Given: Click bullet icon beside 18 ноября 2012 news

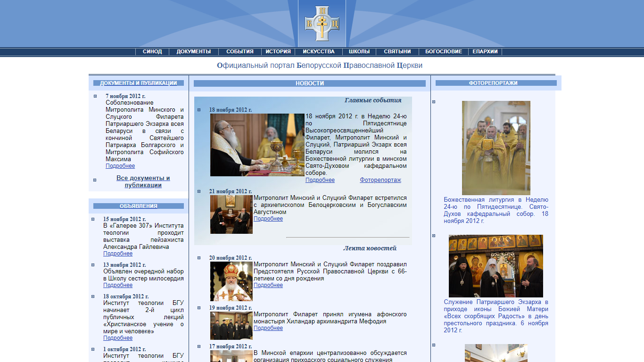Looking at the screenshot, I should 198,110.
